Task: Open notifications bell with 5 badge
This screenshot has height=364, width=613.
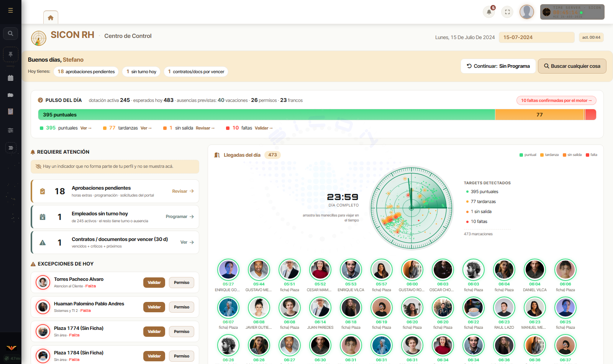Action: [x=489, y=12]
